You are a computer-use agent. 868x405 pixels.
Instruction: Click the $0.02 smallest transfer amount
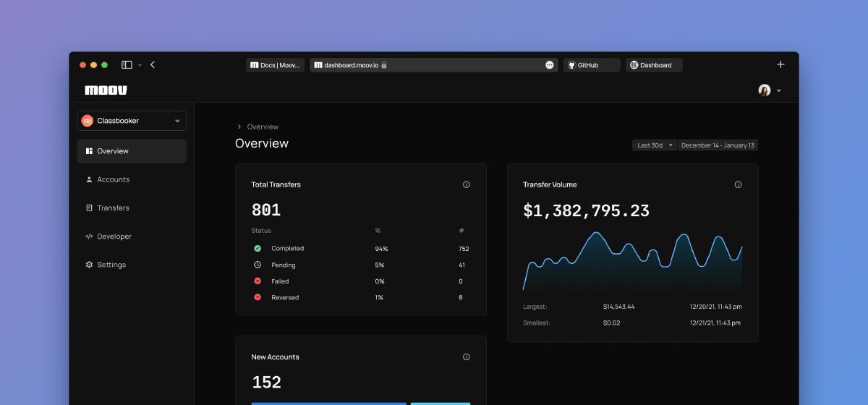tap(611, 323)
